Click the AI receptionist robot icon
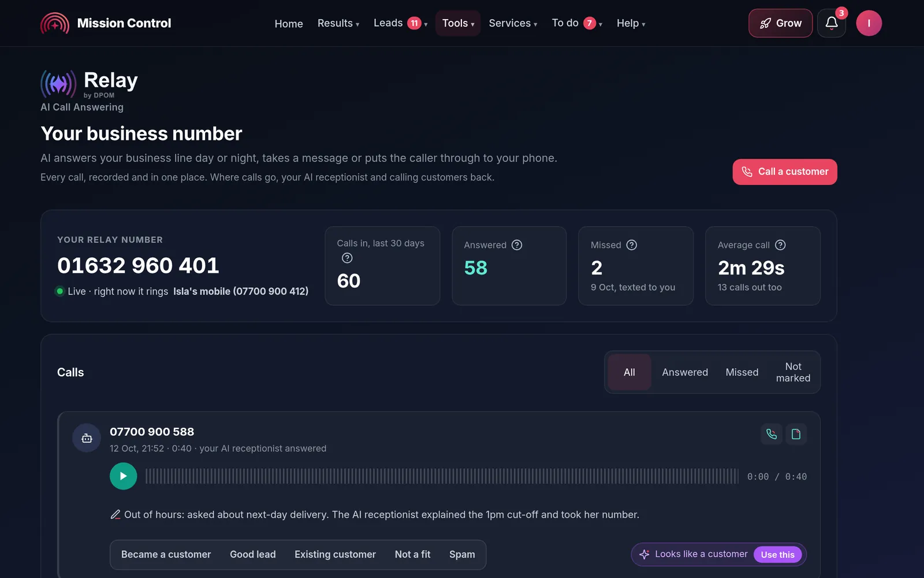Screen dimensions: 924x578 click(x=87, y=438)
